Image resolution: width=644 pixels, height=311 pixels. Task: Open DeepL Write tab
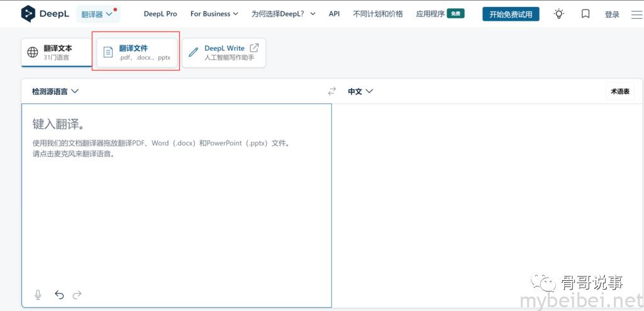coord(224,53)
